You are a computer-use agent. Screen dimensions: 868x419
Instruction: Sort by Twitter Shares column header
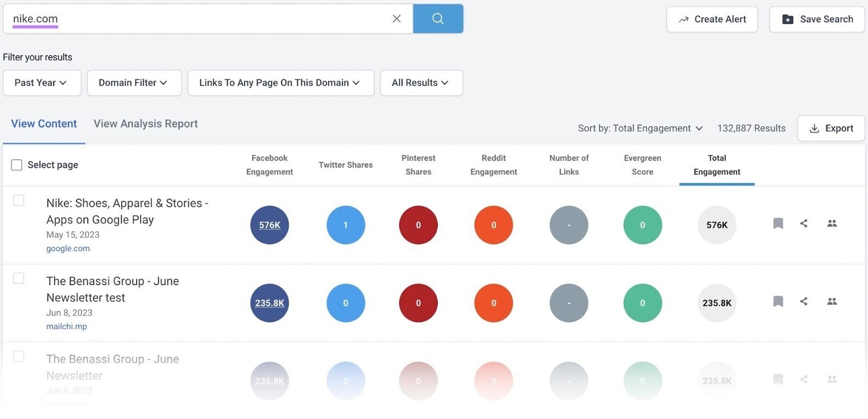coord(346,165)
